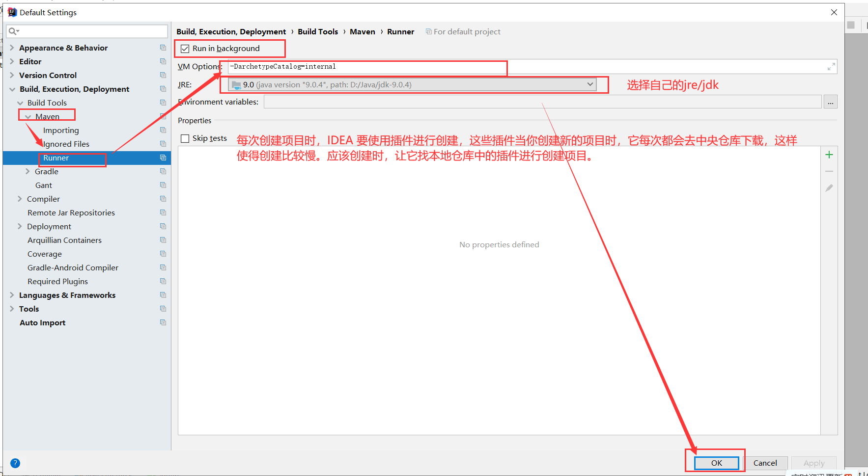Viewport: 868px width, 476px height.
Task: Expand the Appearance & Behavior section
Action: click(12, 48)
